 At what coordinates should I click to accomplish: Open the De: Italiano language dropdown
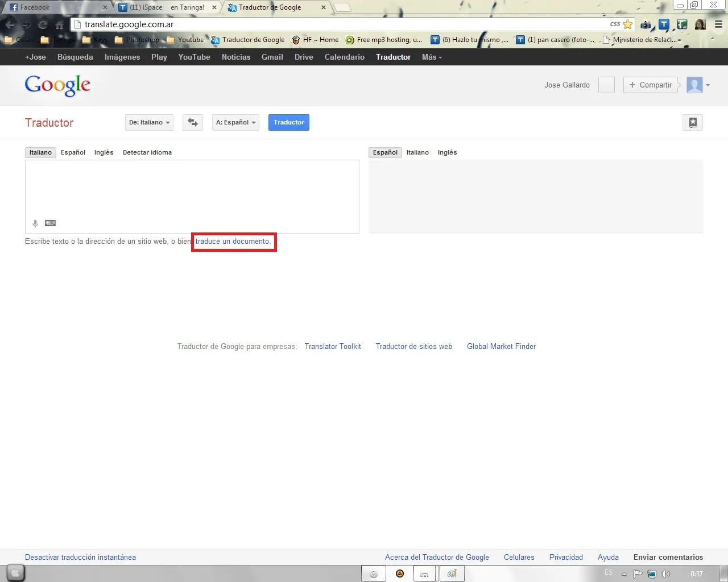click(x=149, y=122)
